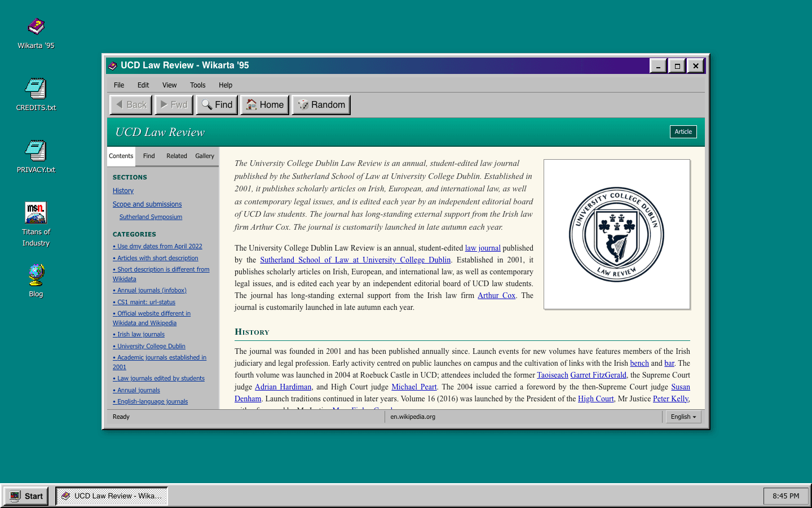Open the View menu

(x=170, y=85)
